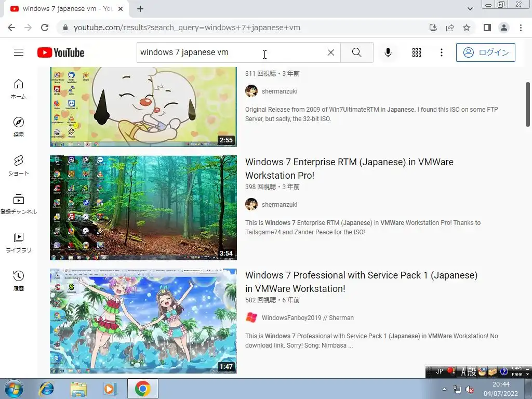Select the windows 7 japanese vm tab

pos(66,9)
